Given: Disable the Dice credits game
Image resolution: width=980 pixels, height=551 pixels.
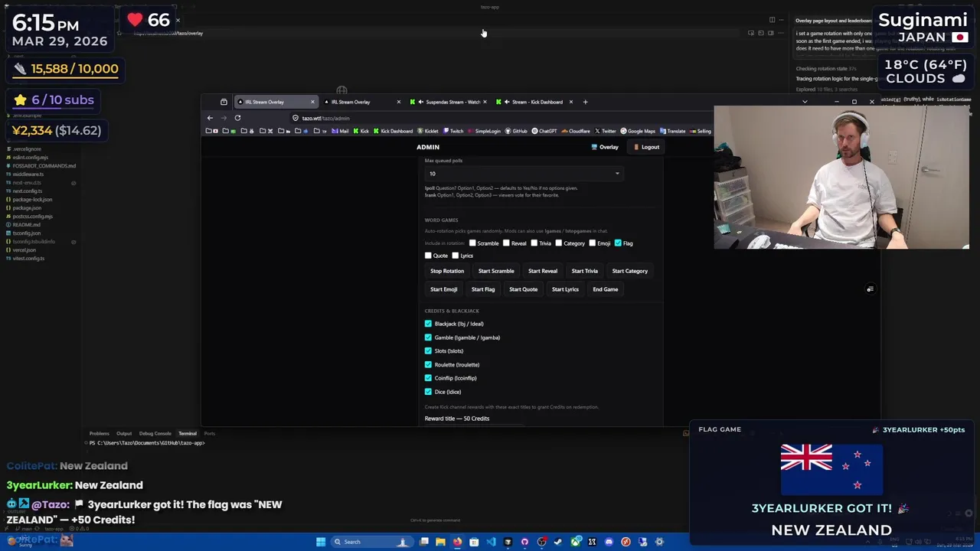Looking at the screenshot, I should click(x=428, y=392).
